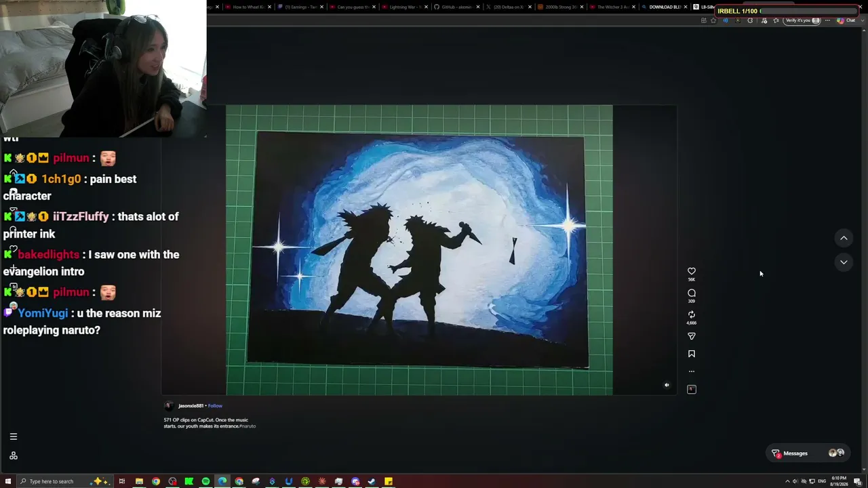
Task: Switch to the 'How to Wheel' browser tab
Action: 248,7
